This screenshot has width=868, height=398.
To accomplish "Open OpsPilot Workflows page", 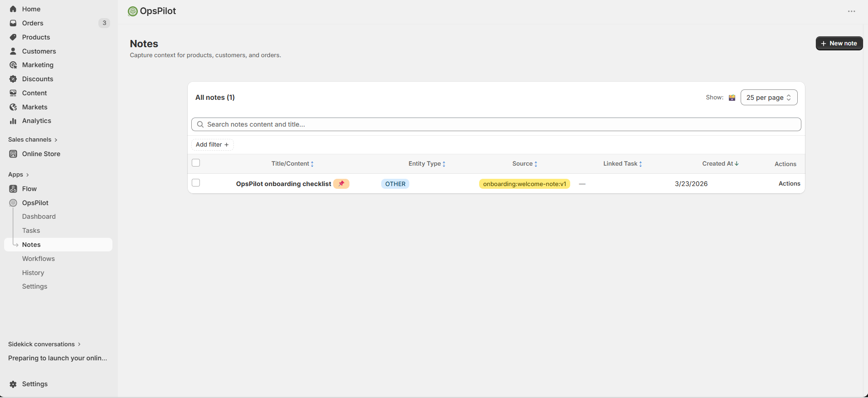I will pos(39,259).
